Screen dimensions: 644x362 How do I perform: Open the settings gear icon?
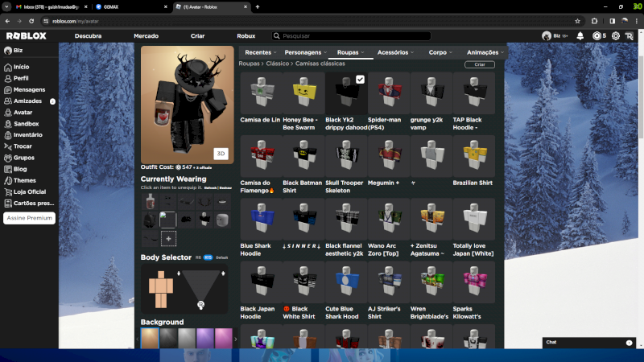(x=616, y=36)
